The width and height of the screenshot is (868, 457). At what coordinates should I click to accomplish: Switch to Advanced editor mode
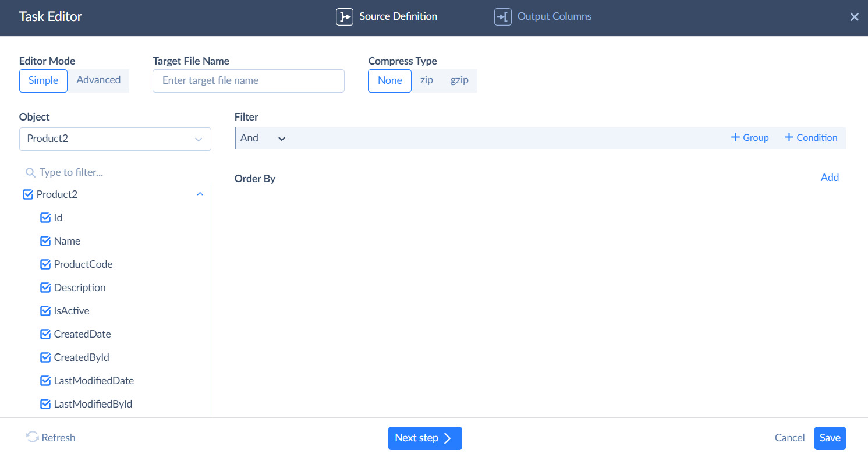[x=98, y=80]
